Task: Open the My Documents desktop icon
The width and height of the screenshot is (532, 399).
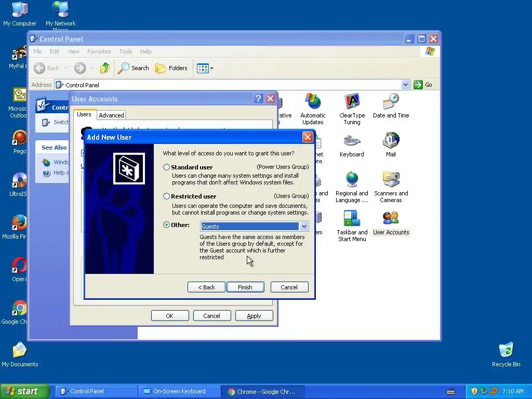Action: point(20,355)
